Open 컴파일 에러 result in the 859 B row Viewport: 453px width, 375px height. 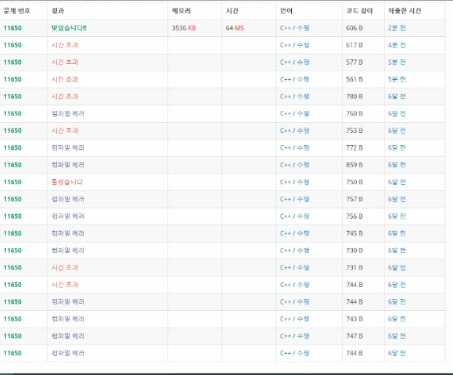pyautogui.click(x=68, y=165)
